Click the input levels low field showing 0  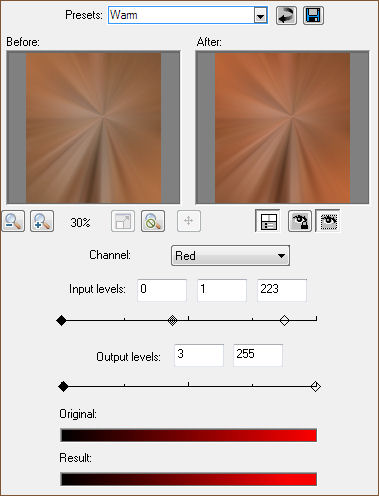162,290
